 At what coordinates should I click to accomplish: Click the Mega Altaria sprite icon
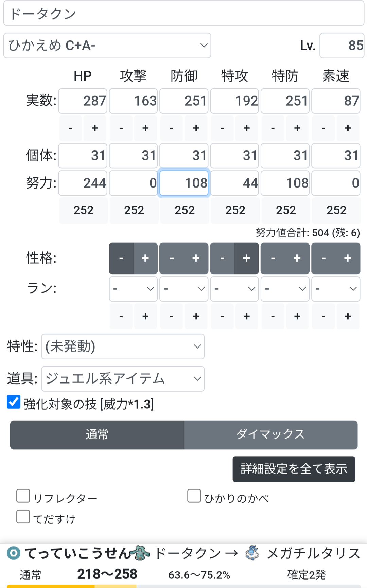click(x=252, y=553)
